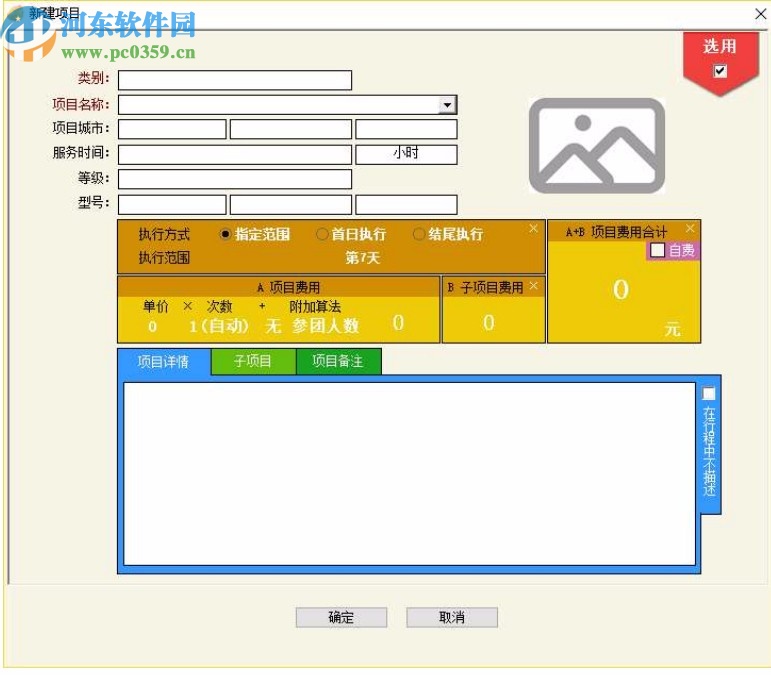Viewport: 771px width, 675px height.
Task: Click the 小时 duration field
Action: 406,154
